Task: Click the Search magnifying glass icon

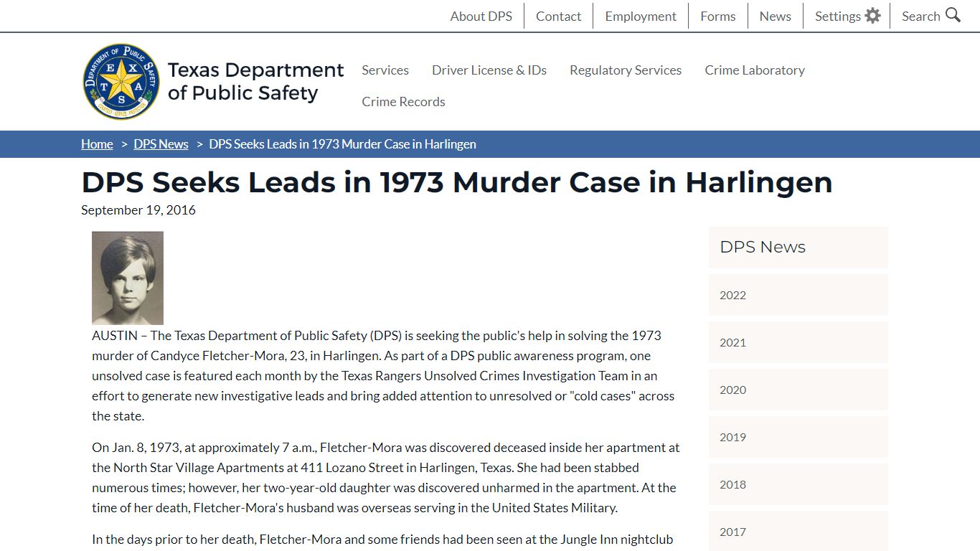Action: tap(953, 15)
